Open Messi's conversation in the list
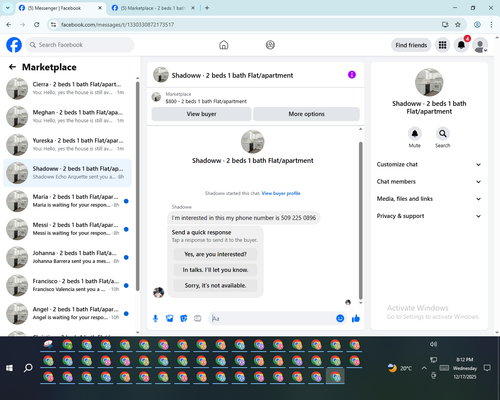 67,229
